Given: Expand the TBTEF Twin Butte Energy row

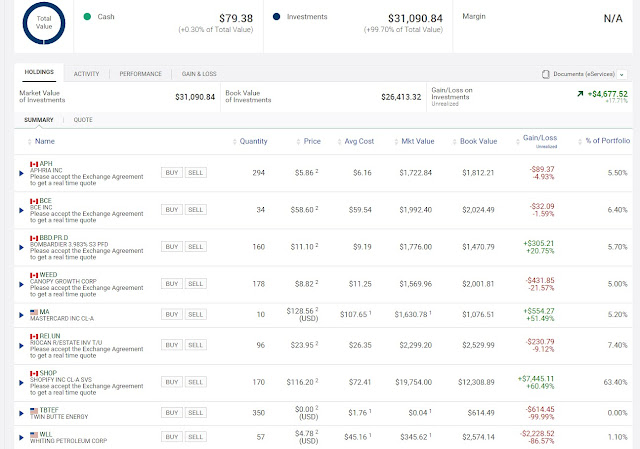Looking at the screenshot, I should 21,413.
